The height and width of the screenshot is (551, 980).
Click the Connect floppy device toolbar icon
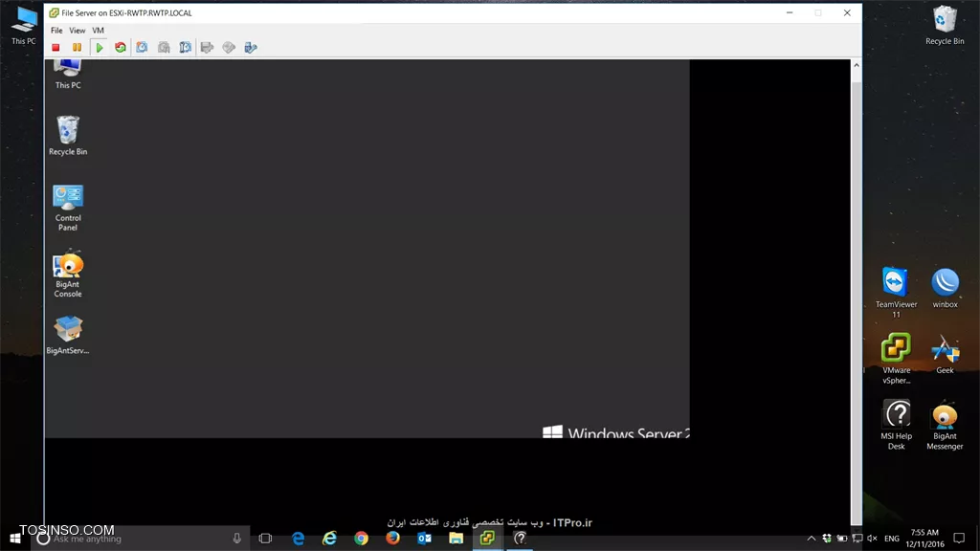(207, 48)
